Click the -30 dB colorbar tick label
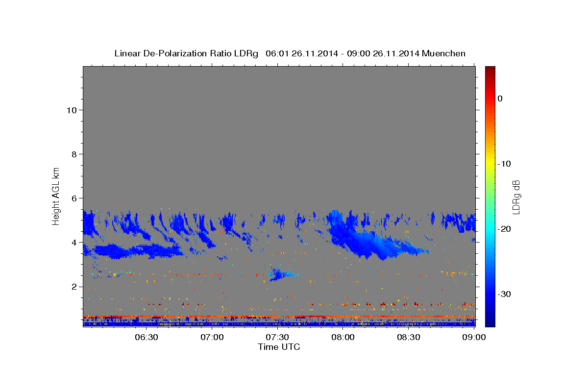 point(504,294)
